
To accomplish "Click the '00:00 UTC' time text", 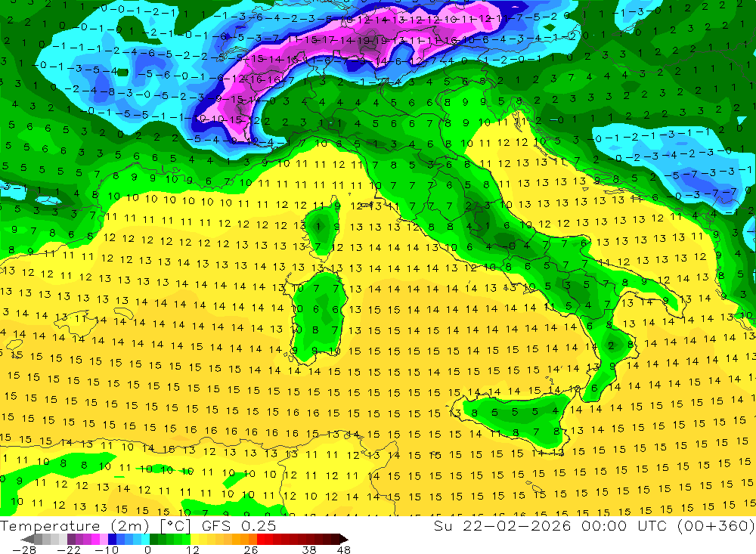I will click(x=626, y=525).
